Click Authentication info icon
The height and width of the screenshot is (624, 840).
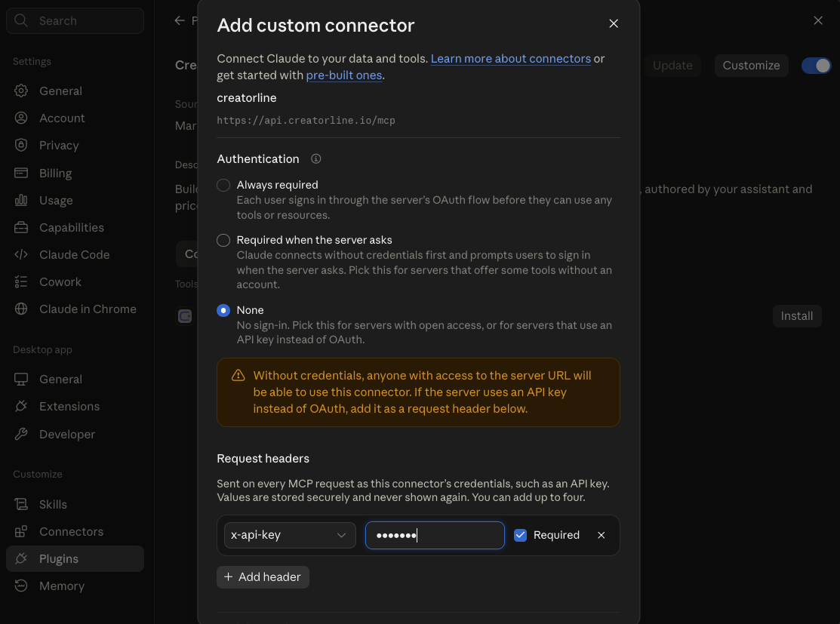(x=316, y=158)
